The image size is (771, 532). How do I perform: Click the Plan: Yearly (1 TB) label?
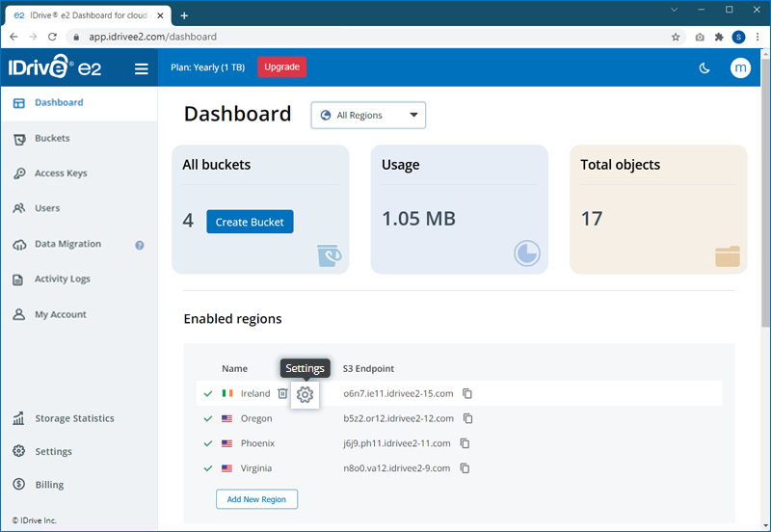[207, 67]
